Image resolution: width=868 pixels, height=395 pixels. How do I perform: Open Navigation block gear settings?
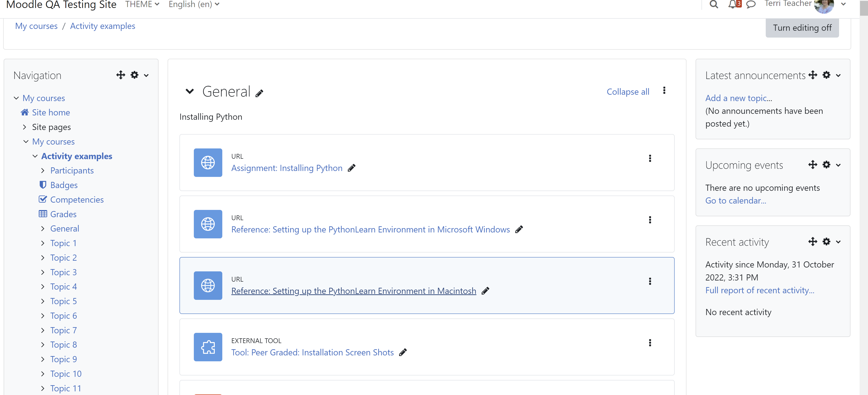point(134,75)
